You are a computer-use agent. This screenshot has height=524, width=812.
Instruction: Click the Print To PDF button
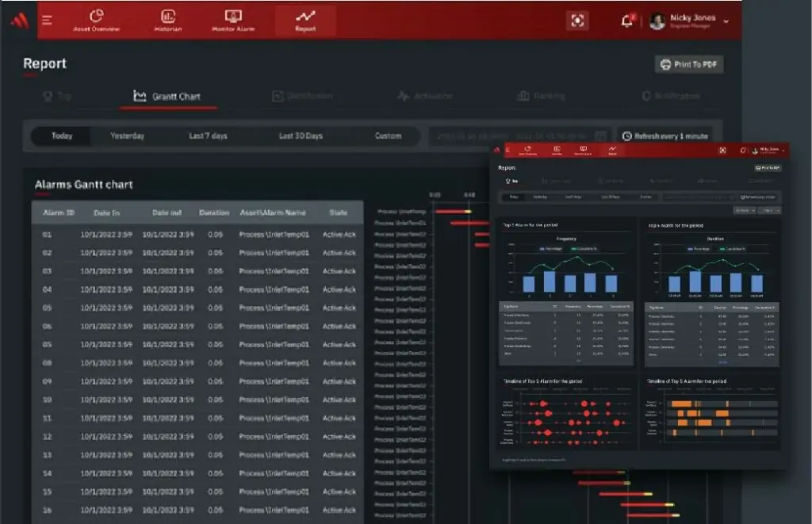click(689, 64)
